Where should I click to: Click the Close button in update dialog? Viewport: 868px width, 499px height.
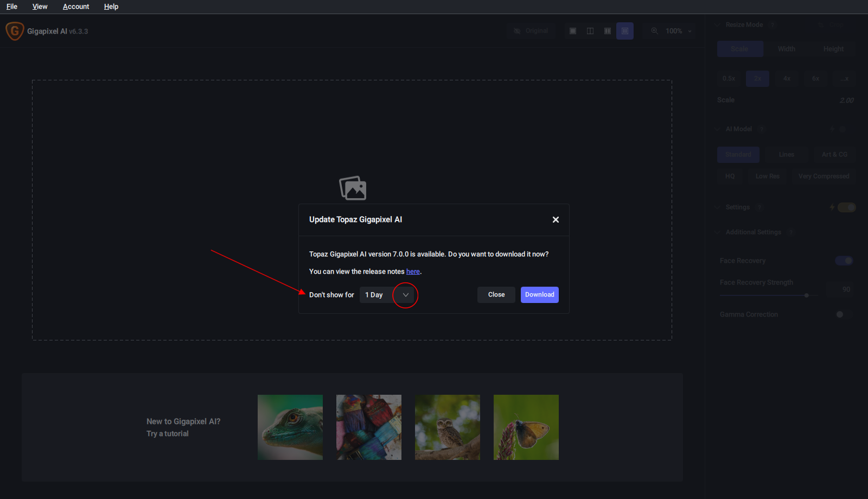pos(496,295)
